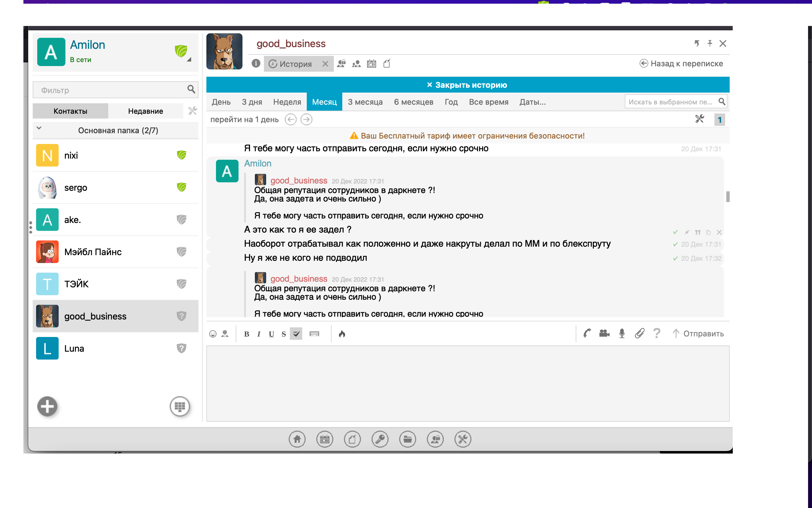Viewport: 812px width, 508px height.
Task: Select the Месяц period tab
Action: (325, 102)
